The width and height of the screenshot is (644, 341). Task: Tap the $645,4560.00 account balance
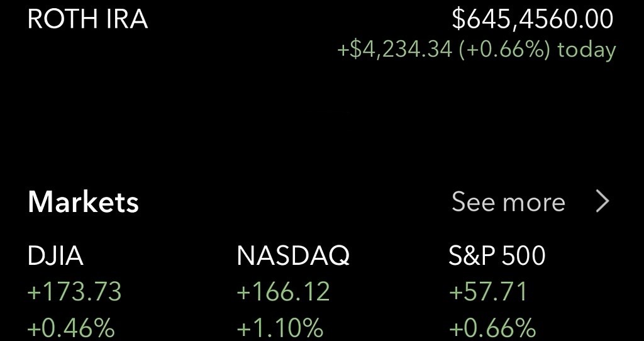532,19
